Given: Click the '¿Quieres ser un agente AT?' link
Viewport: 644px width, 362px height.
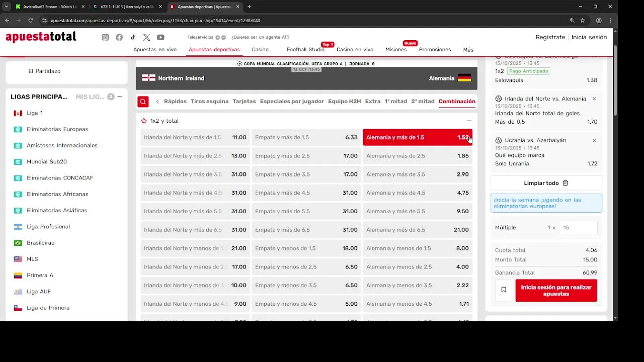Looking at the screenshot, I should pos(260,37).
